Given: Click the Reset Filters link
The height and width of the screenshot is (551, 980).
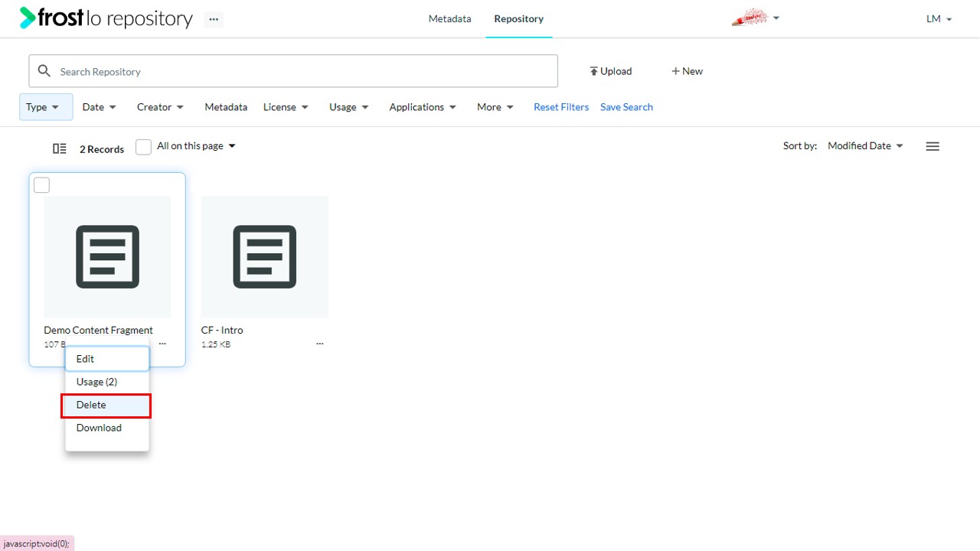Looking at the screenshot, I should (x=561, y=107).
